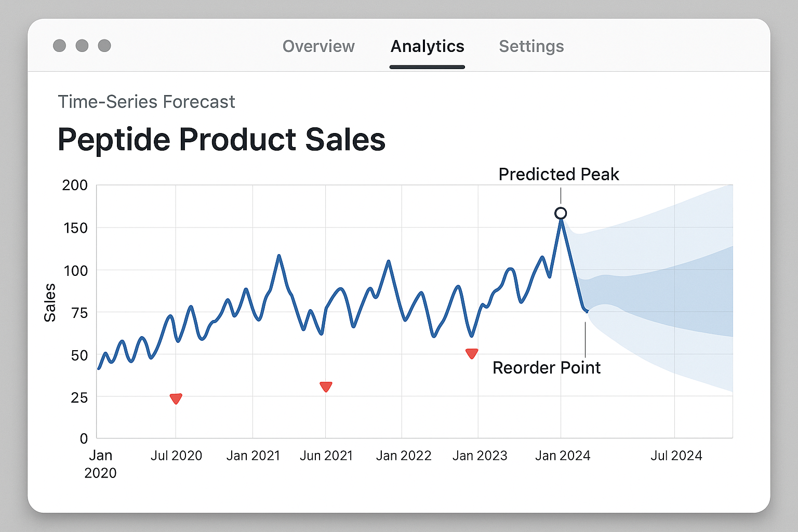Switch to the Overview tab
This screenshot has width=798, height=532.
pos(318,46)
